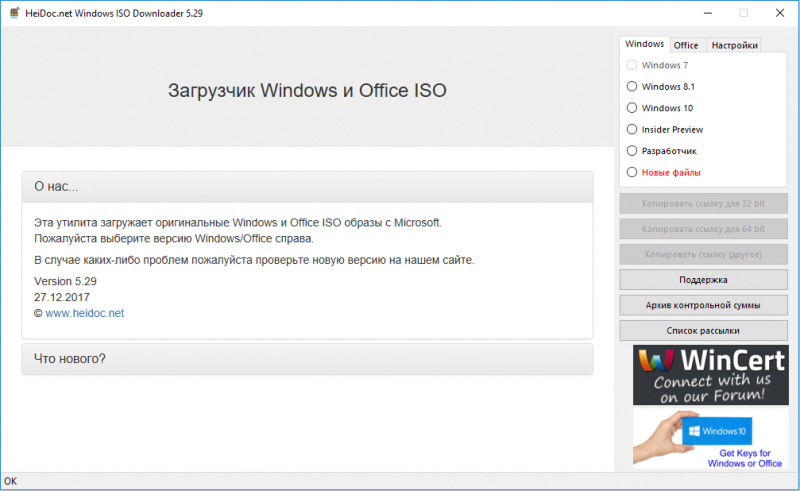Click Копировать ссылку для 32 bit button
The height and width of the screenshot is (491, 800).
click(704, 204)
